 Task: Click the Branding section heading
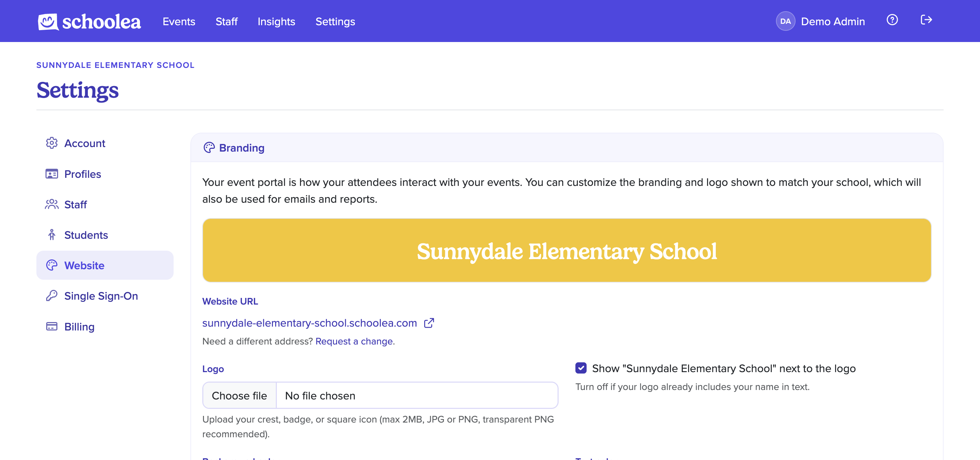click(241, 148)
